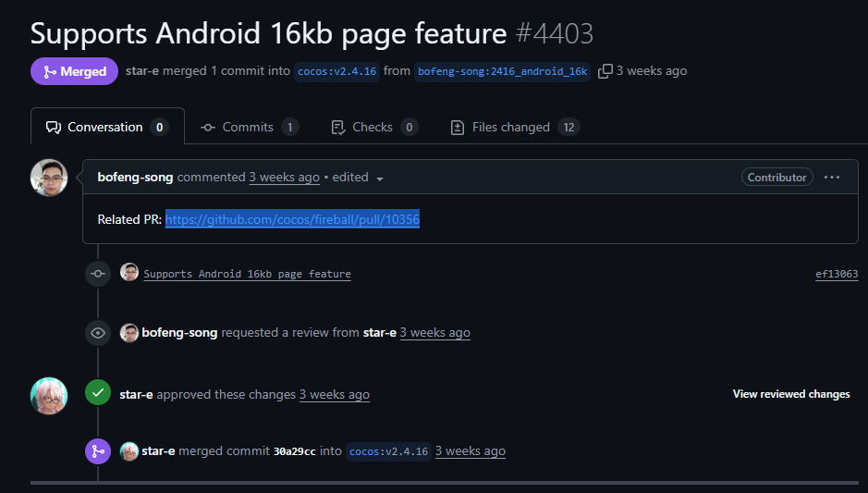Screen dimensions: 868x493
Task: Click small avatar beside review request
Action: click(129, 333)
